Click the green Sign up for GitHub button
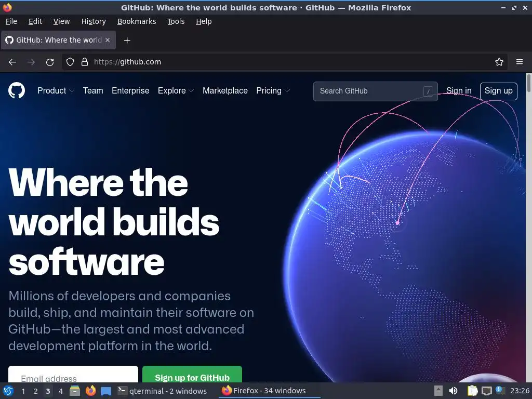 [x=192, y=375]
